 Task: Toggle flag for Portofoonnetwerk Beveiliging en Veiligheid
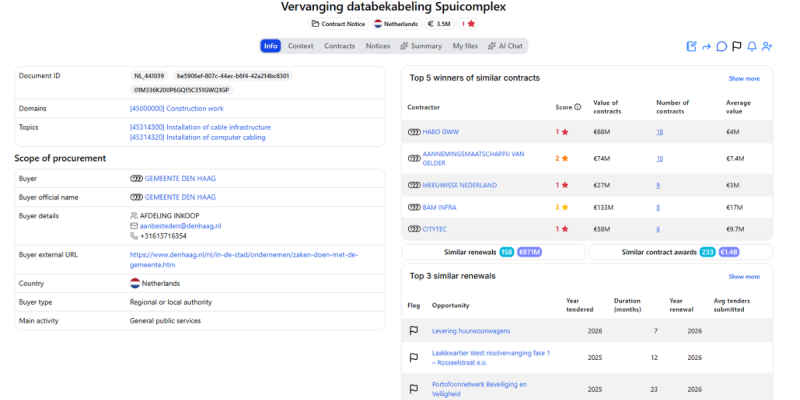(x=414, y=389)
